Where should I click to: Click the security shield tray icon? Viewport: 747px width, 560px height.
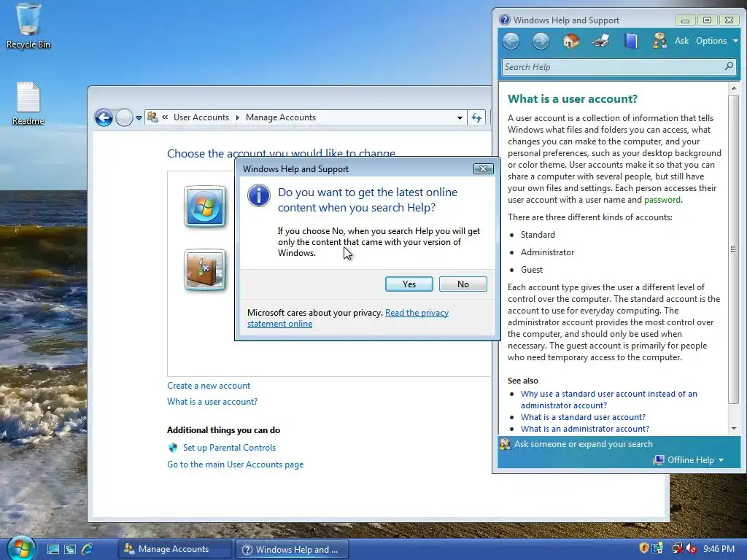click(643, 548)
